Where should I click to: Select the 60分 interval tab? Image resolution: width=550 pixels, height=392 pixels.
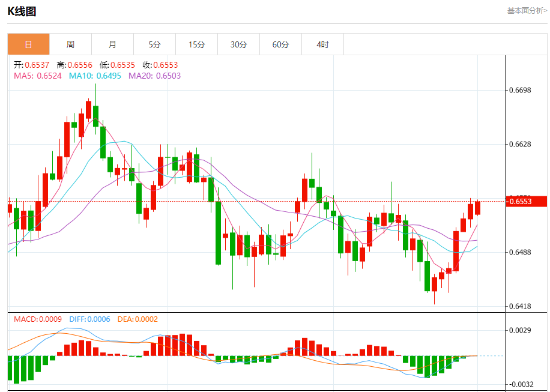(280, 44)
